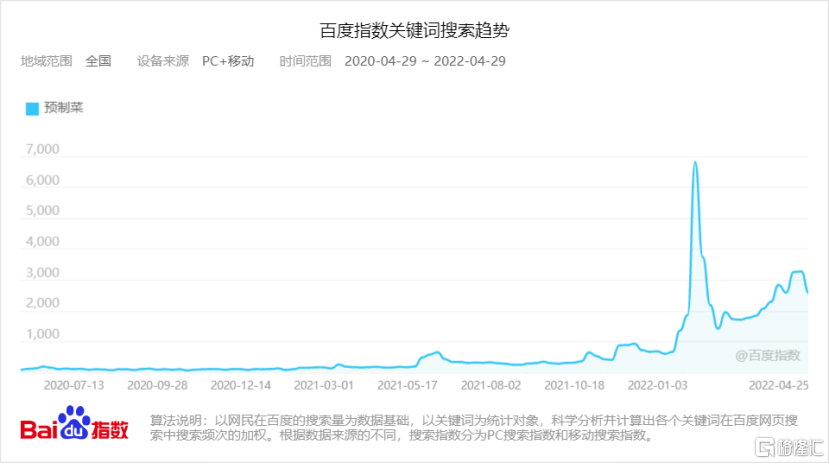Click the 2021-05-17 x-axis date

pos(407,386)
